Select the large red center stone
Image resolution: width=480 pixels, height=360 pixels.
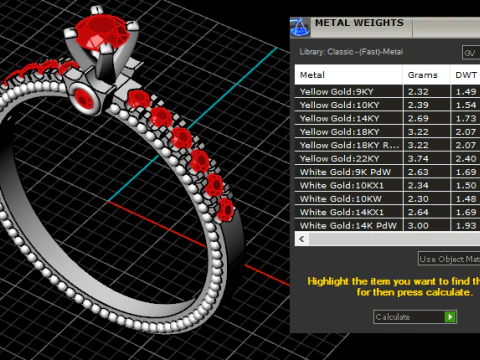(x=102, y=33)
